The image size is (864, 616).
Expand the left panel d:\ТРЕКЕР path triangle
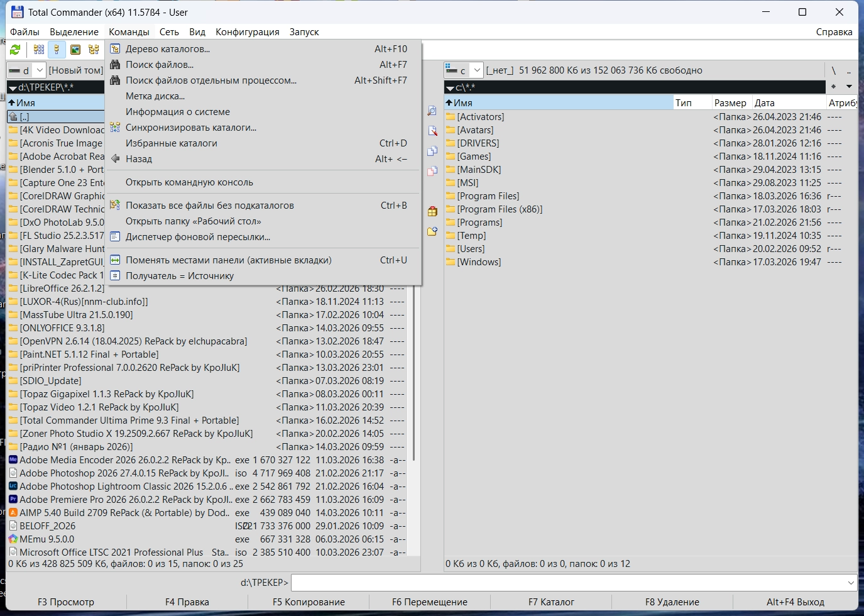tap(13, 88)
